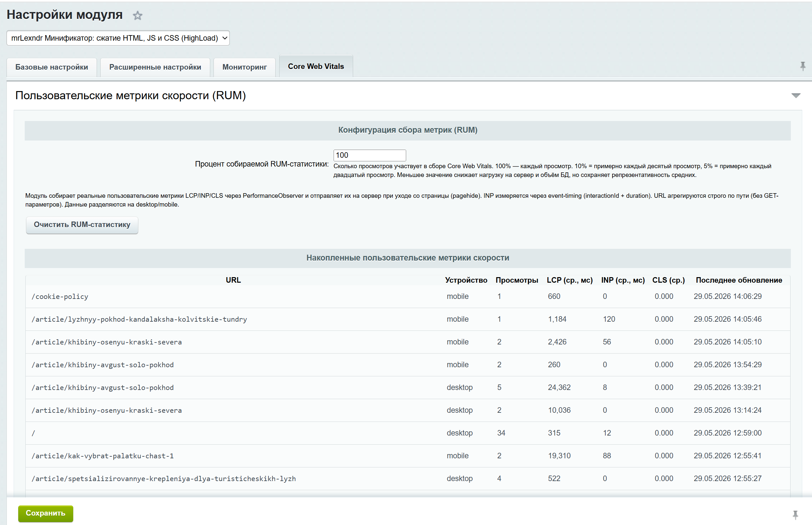
Task: Select the Core Web Vitals tab
Action: (316, 66)
